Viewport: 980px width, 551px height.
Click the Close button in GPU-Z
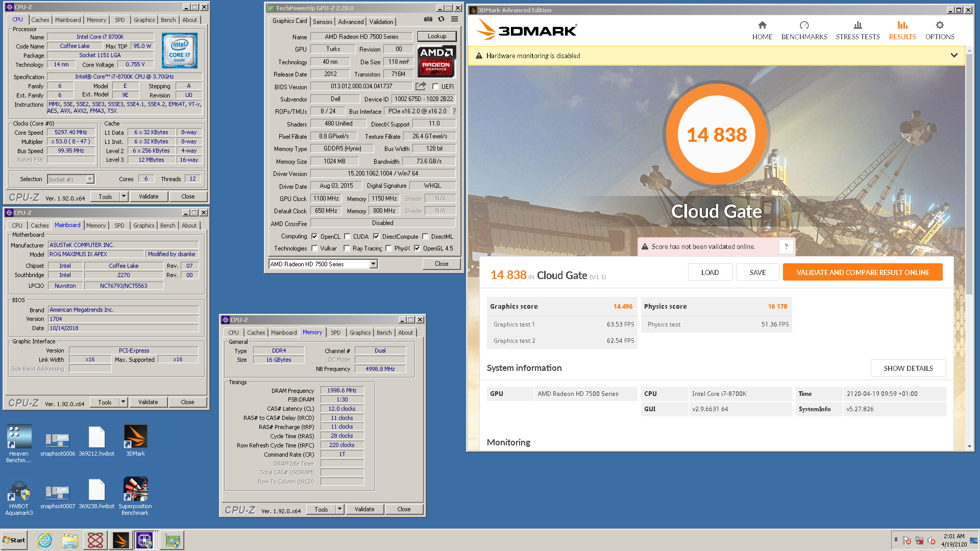point(442,264)
